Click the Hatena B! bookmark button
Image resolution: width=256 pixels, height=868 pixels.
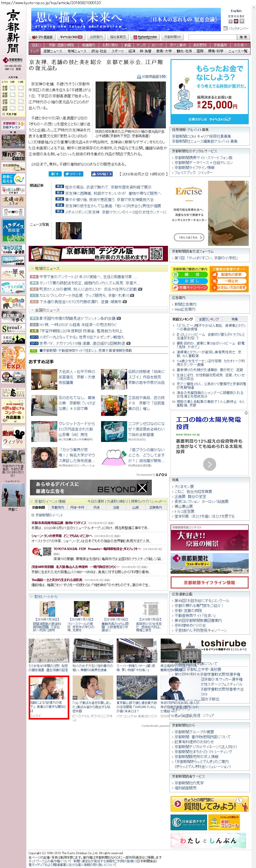pos(55,174)
